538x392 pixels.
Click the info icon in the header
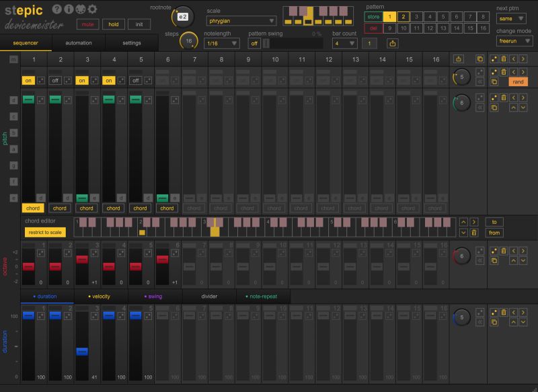pyautogui.click(x=69, y=9)
